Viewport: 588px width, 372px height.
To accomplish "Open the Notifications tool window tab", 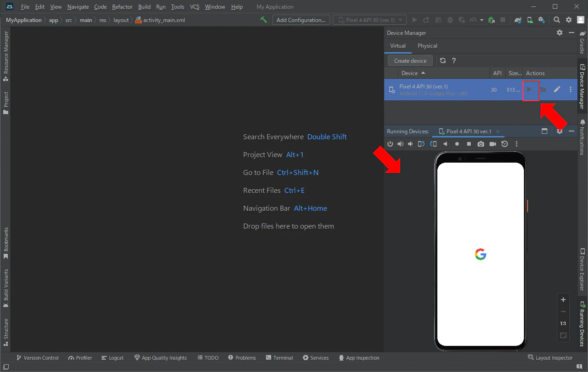I will 582,137.
